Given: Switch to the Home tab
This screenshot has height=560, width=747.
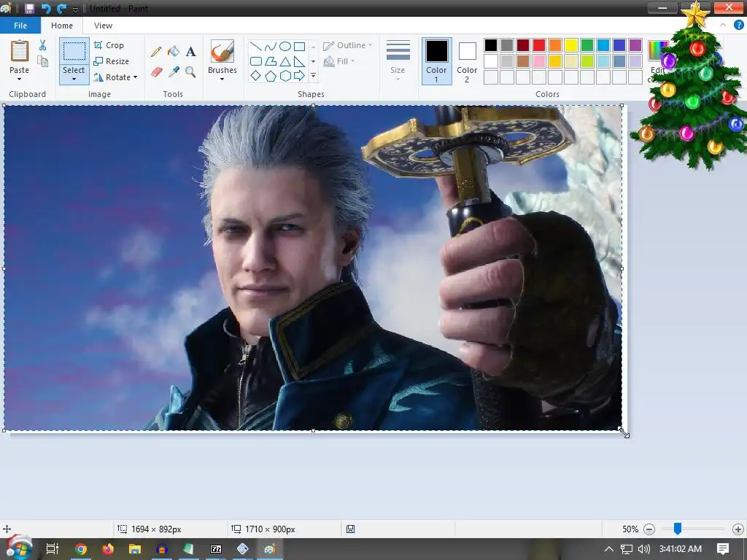Looking at the screenshot, I should coord(62,26).
